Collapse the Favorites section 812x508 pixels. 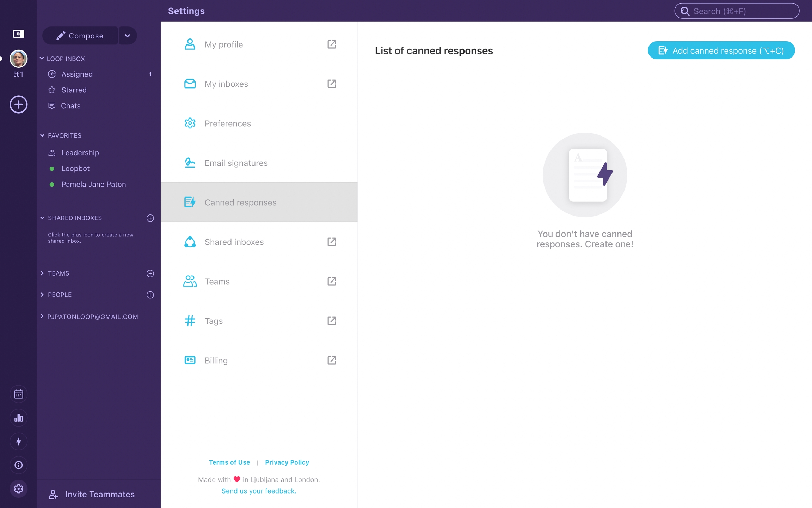click(42, 135)
